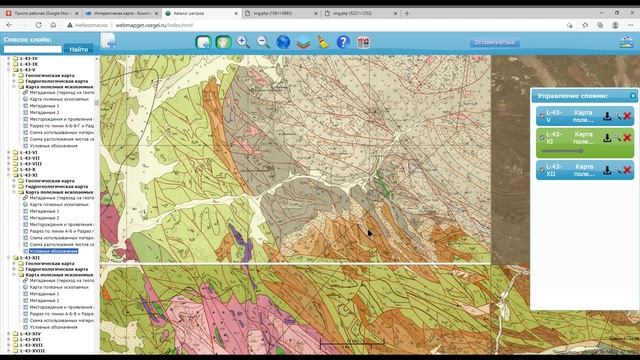Select the L-43-XVIII folder row
The height and width of the screenshot is (360, 640).
[x=32, y=351]
